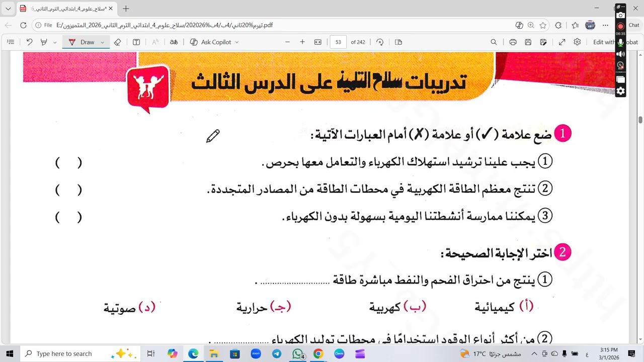Screen dimensions: 644x362
Task: Click Edit with Acrobat button
Action: pos(615,42)
